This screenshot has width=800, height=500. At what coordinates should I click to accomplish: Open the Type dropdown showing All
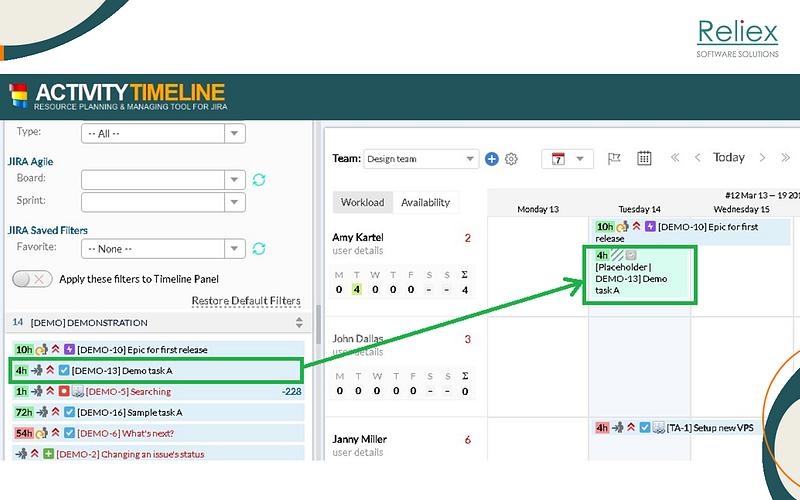tap(163, 134)
